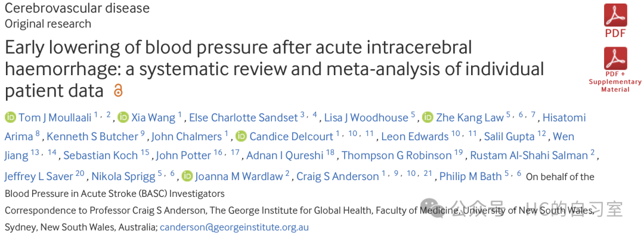Click Jeffrey L Saver author name
The height and width of the screenshot is (235, 644).
pyautogui.click(x=39, y=177)
